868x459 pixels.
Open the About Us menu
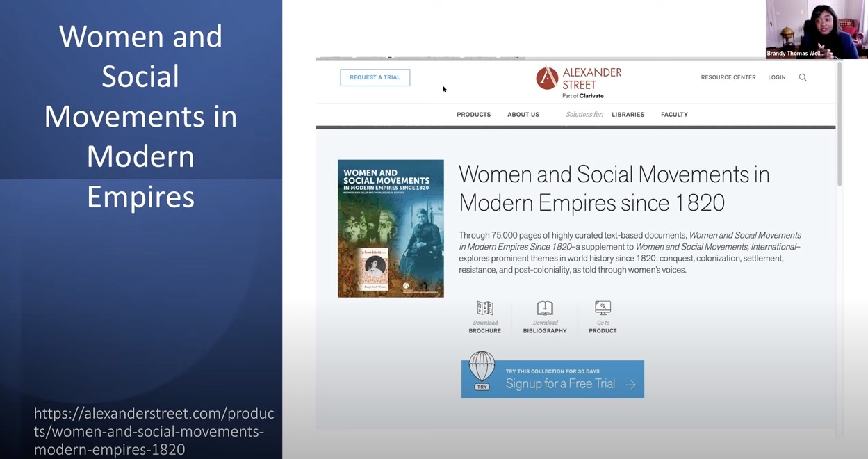(523, 115)
